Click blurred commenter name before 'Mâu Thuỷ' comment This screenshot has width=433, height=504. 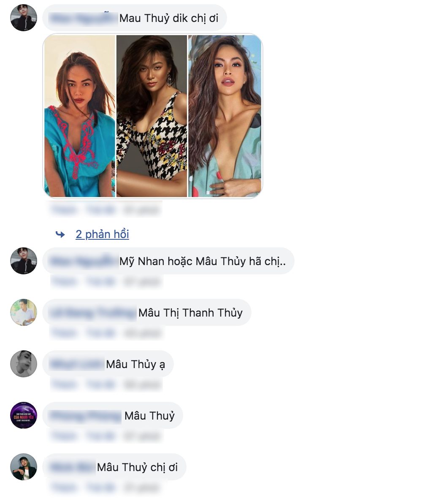point(86,415)
